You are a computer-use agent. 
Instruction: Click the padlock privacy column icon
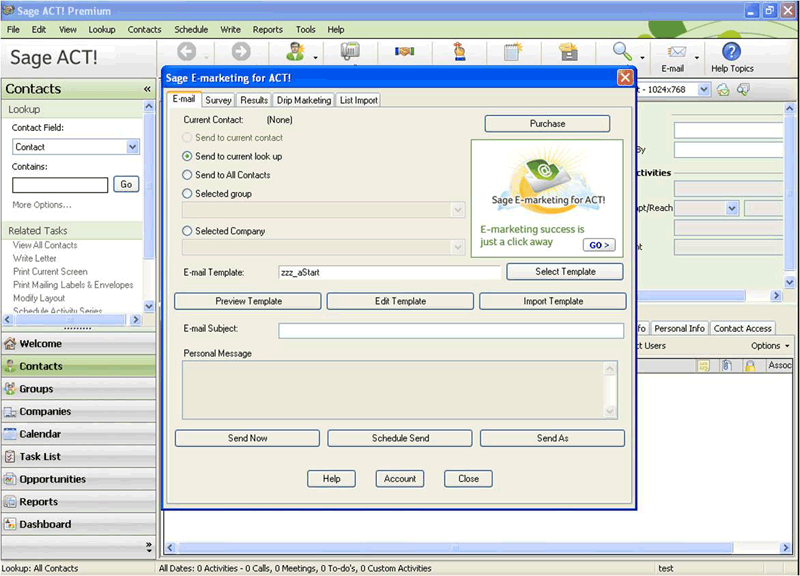(x=750, y=365)
